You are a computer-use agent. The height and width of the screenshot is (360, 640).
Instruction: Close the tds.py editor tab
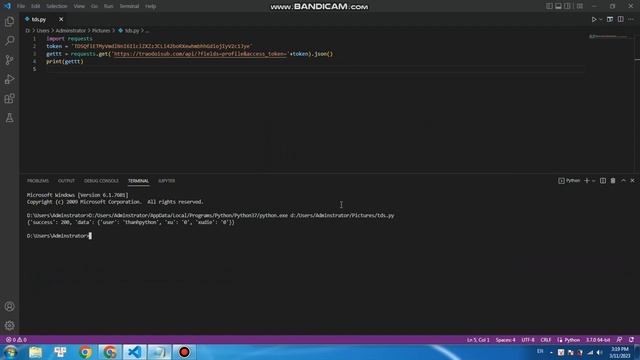(61, 19)
